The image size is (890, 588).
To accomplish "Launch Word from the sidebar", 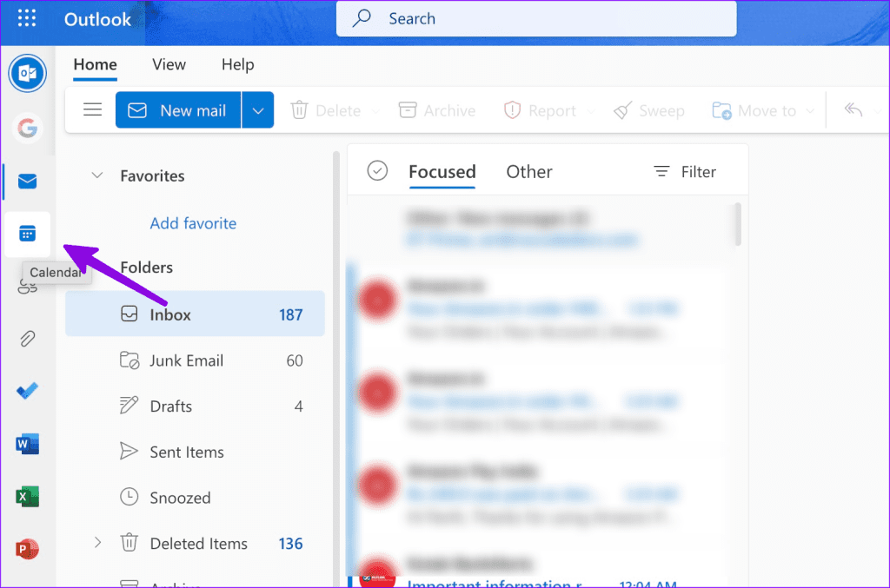I will tap(27, 444).
